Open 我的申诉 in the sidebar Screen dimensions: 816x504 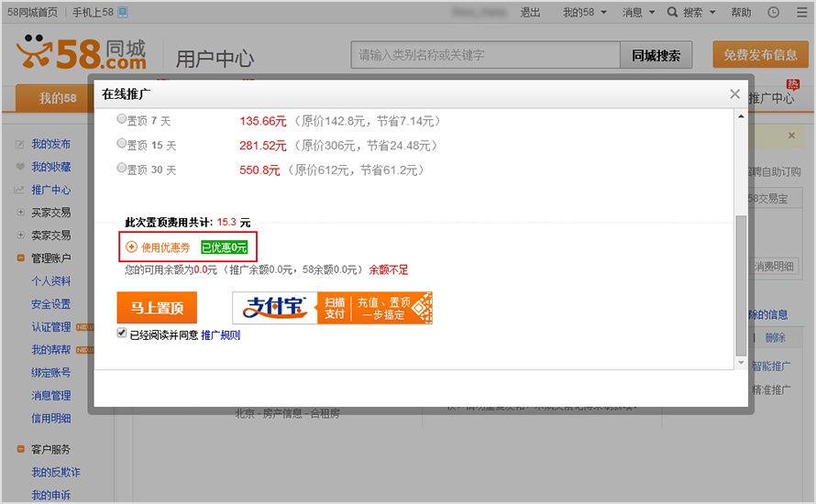pos(50,495)
